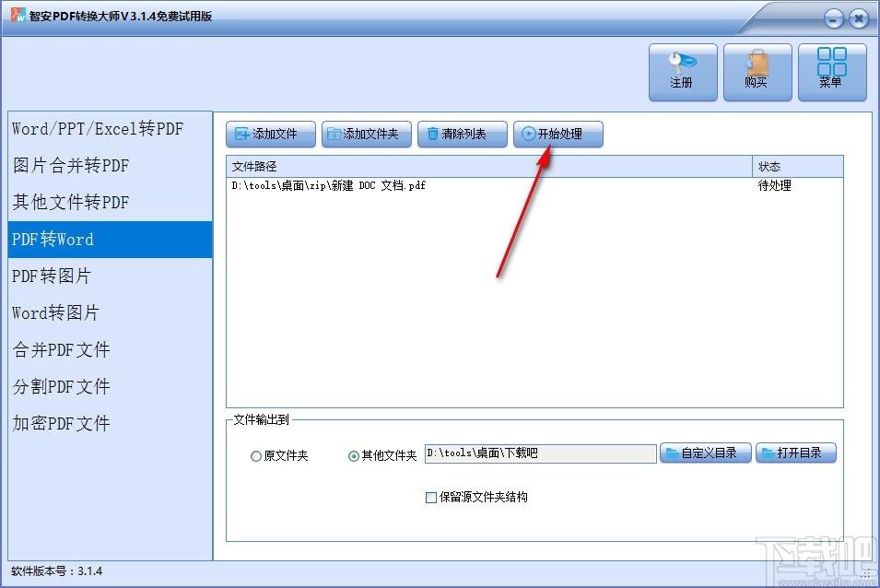Image resolution: width=880 pixels, height=588 pixels.
Task: Select 分割PDF文件 in sidebar
Action: pos(110,386)
